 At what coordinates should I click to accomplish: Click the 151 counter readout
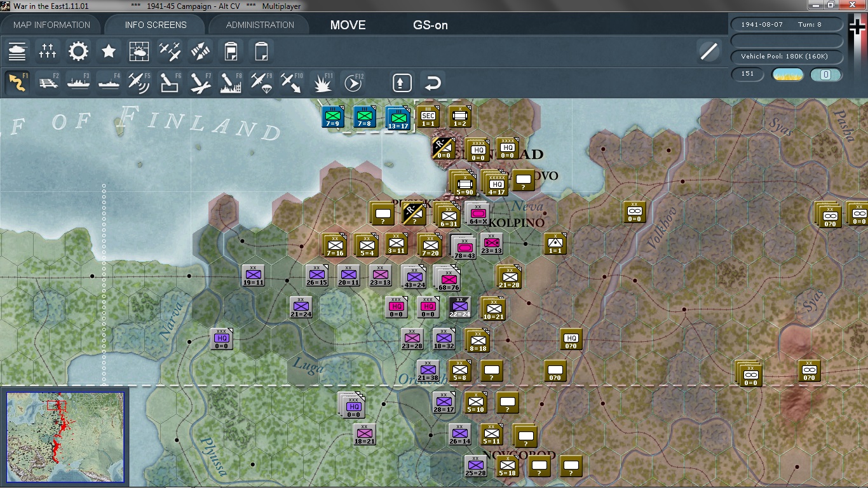pyautogui.click(x=748, y=74)
